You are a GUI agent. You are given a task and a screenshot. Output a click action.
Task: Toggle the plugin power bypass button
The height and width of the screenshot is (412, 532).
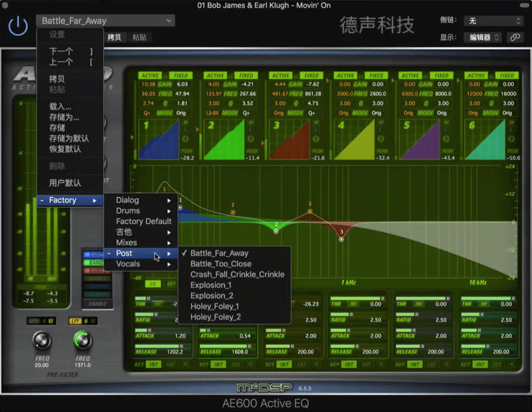pos(18,26)
